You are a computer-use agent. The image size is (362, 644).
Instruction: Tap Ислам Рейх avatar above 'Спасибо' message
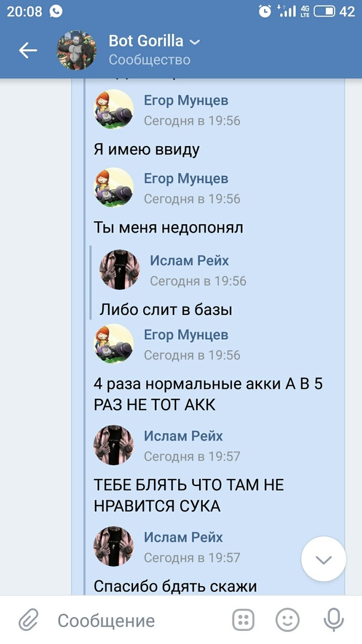click(x=114, y=546)
